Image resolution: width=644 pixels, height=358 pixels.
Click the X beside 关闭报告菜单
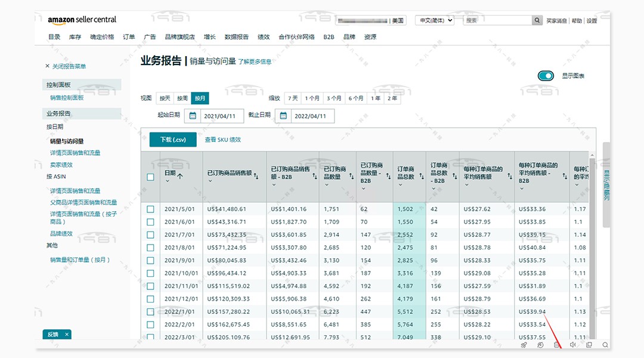coord(47,66)
